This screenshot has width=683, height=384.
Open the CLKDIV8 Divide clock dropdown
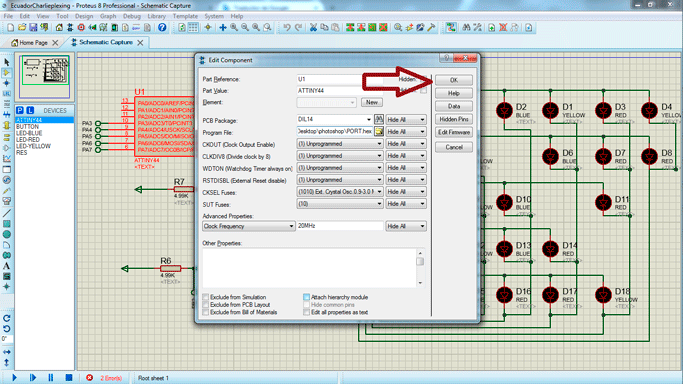(x=340, y=156)
